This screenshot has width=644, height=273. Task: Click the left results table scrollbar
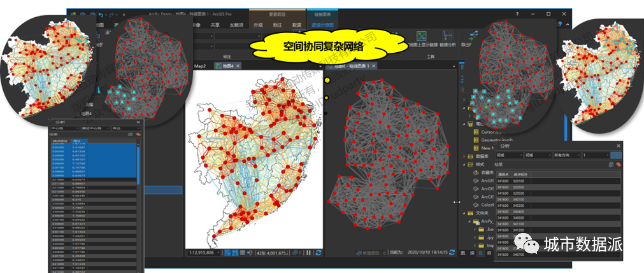tap(138, 166)
